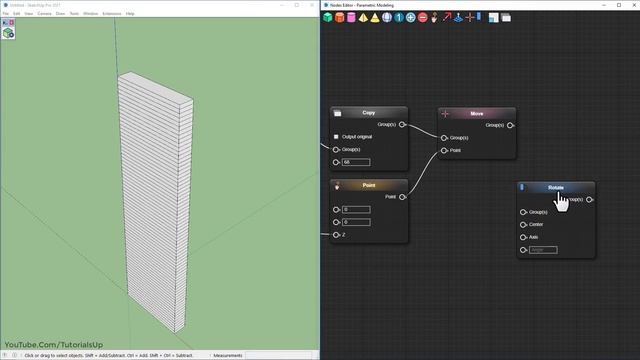Click the Move node's cross icon
The height and width of the screenshot is (360, 640).
[445, 114]
